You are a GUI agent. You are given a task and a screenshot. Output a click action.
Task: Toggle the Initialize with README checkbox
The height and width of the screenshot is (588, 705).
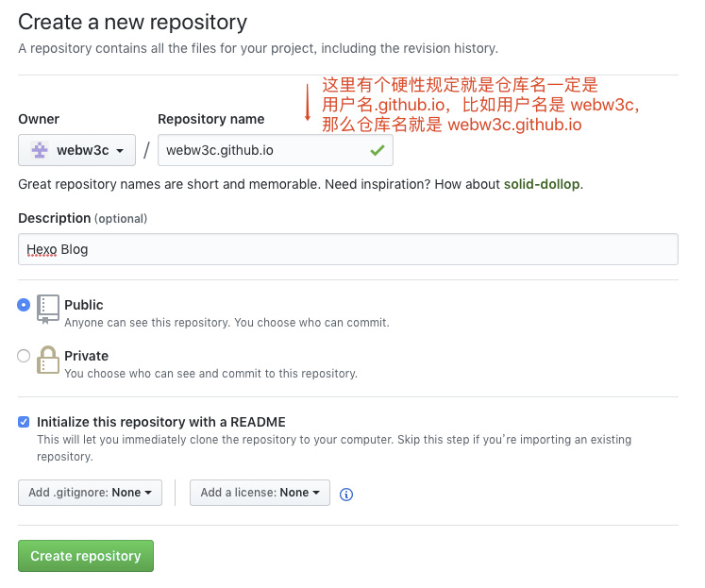tap(24, 422)
